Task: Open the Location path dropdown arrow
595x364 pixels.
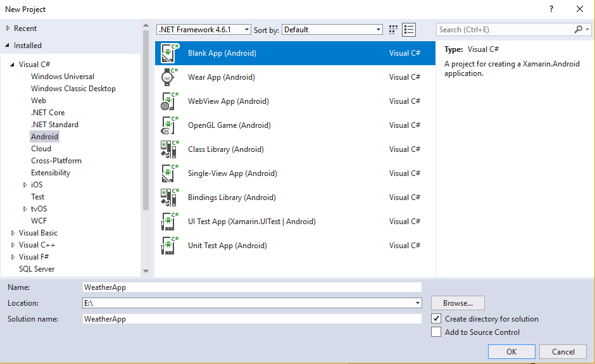Action: click(417, 303)
